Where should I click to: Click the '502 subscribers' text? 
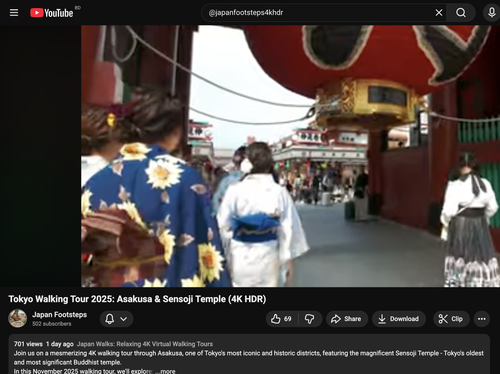[x=52, y=324]
